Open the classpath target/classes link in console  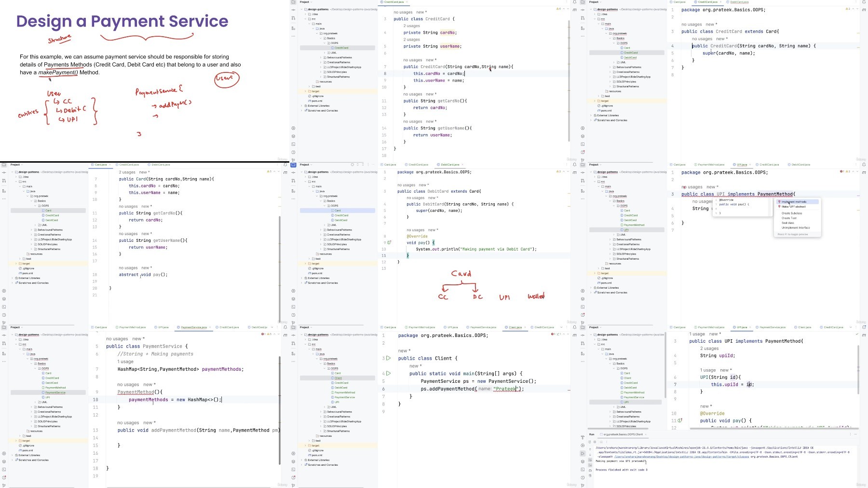[x=682, y=457]
